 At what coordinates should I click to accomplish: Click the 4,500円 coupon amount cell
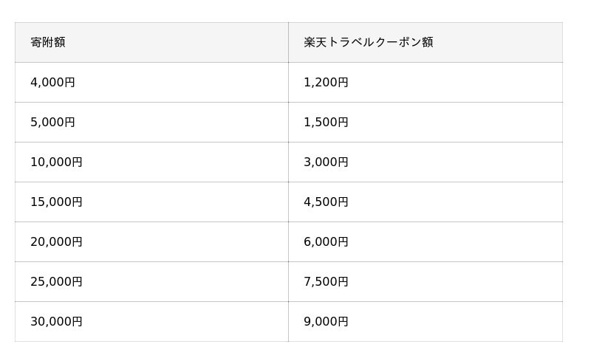[326, 202]
